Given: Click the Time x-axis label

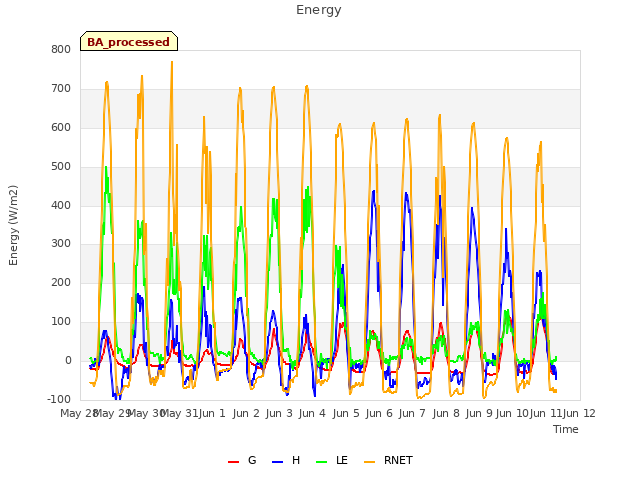Looking at the screenshot, I should pyautogui.click(x=566, y=429).
